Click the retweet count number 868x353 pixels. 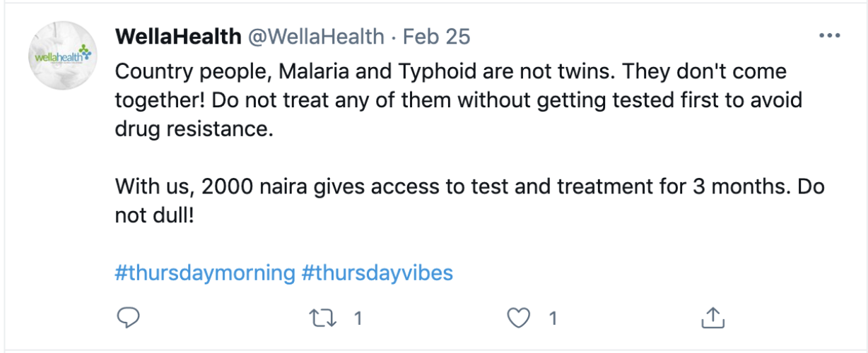(358, 319)
